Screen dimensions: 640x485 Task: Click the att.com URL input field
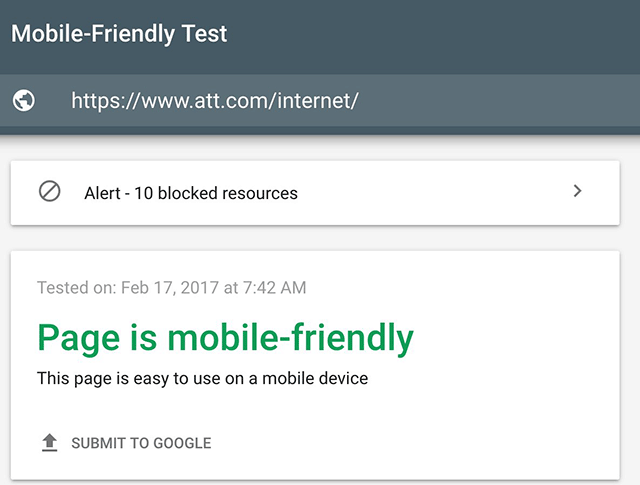click(214, 100)
